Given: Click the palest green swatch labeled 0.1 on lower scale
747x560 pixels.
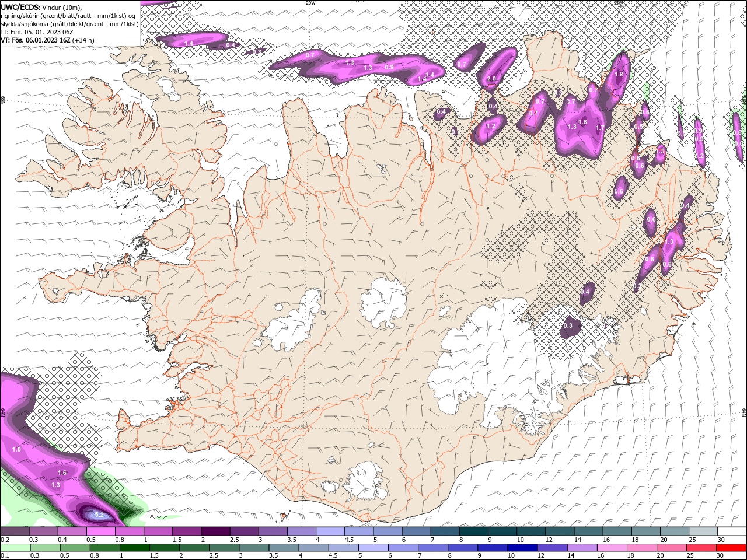Looking at the screenshot, I should click(15, 547).
